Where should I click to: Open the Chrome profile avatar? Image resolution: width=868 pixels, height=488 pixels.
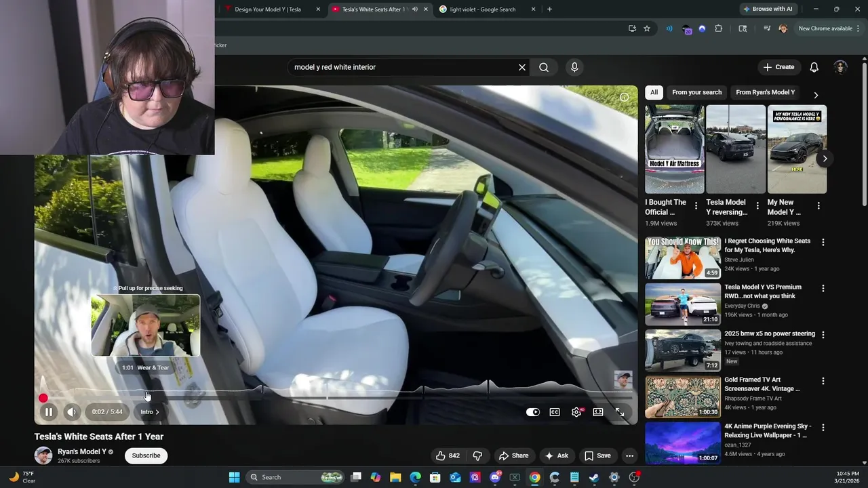tap(783, 28)
